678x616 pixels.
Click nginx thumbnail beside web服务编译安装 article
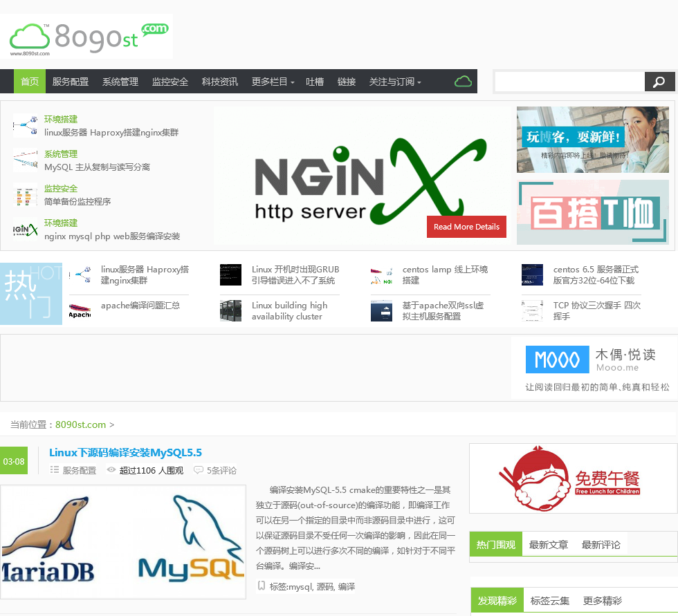point(26,229)
